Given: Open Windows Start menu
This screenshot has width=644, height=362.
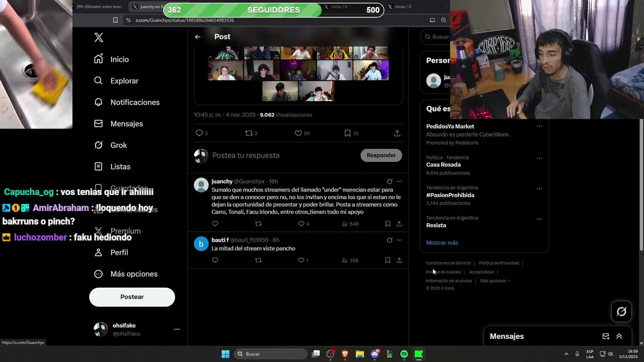Looking at the screenshot, I should click(225, 354).
